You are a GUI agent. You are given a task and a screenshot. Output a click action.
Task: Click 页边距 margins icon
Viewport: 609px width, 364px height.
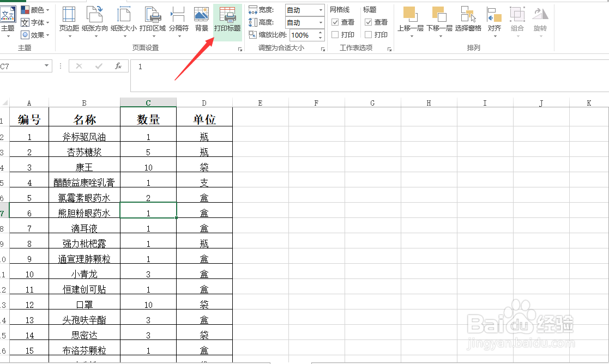coord(69,14)
